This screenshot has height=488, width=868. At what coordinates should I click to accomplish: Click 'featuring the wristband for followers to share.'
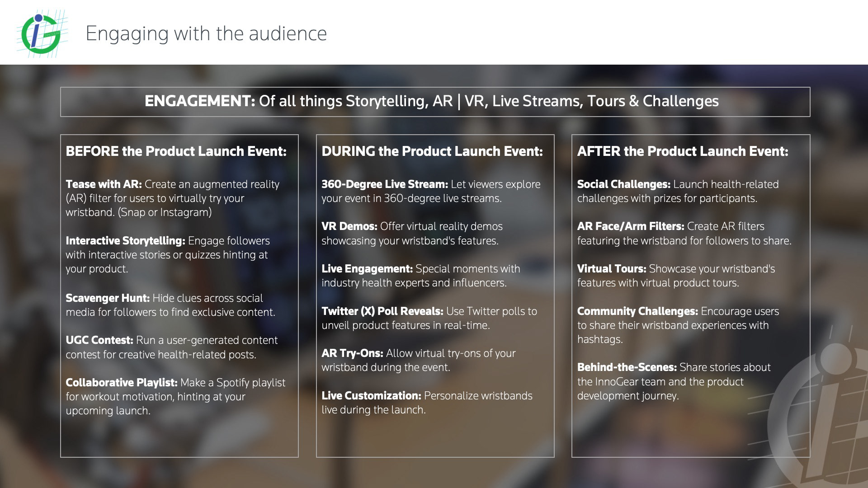pyautogui.click(x=684, y=241)
